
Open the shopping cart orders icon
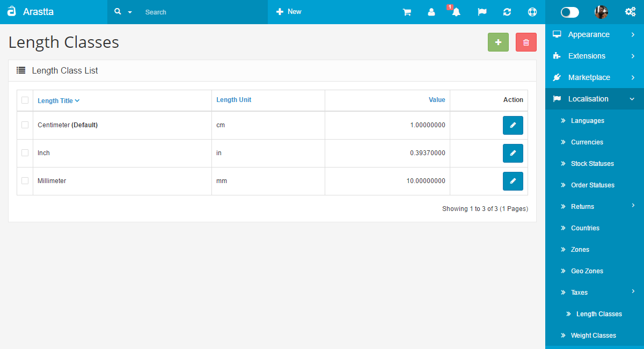(x=407, y=12)
